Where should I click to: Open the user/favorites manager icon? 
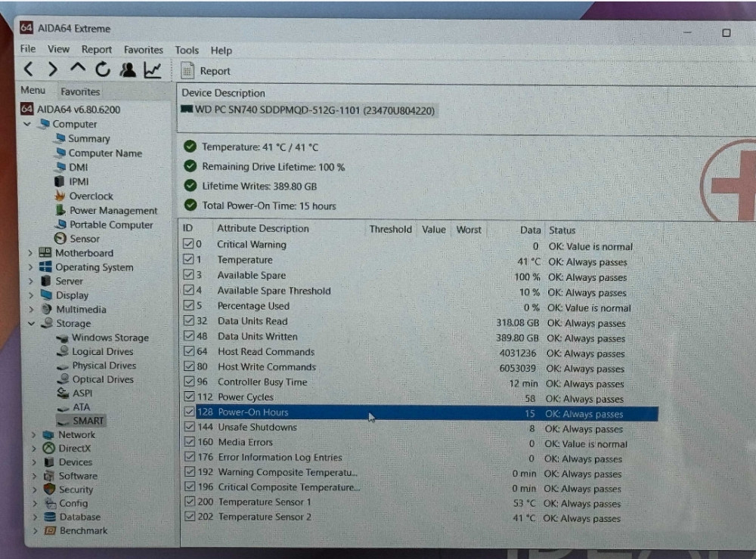[x=128, y=70]
